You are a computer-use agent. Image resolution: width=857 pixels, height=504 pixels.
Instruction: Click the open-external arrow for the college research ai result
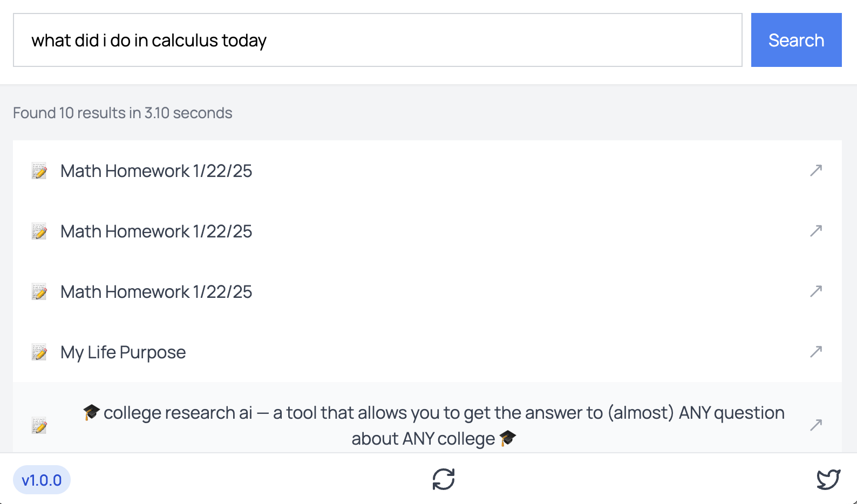click(x=816, y=425)
